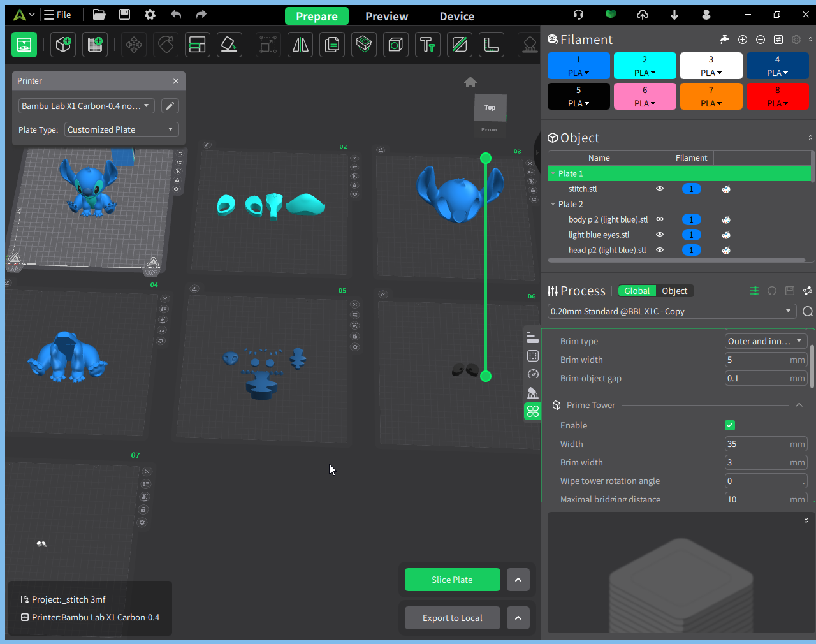Select the Text shape tool
816x644 pixels.
tap(428, 45)
